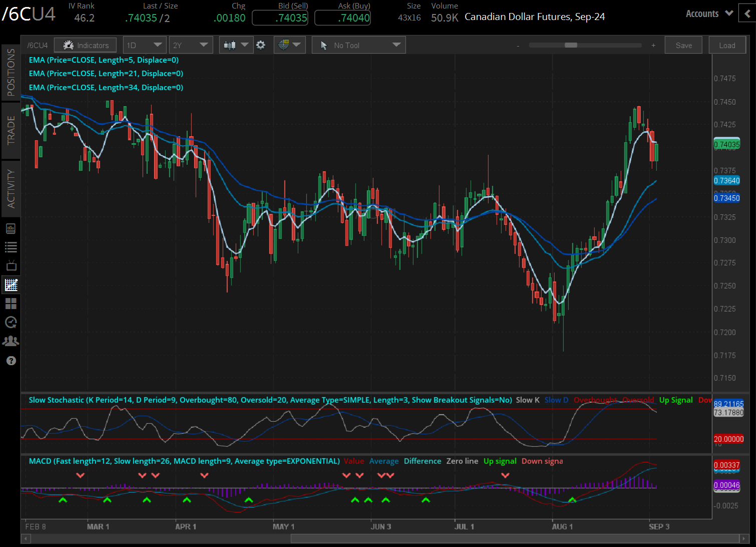The width and height of the screenshot is (756, 547).
Task: Open the Accounts menu
Action: tap(707, 14)
